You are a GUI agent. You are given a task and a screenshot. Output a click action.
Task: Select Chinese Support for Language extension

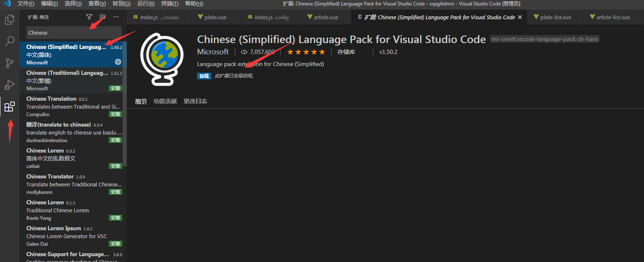73,256
